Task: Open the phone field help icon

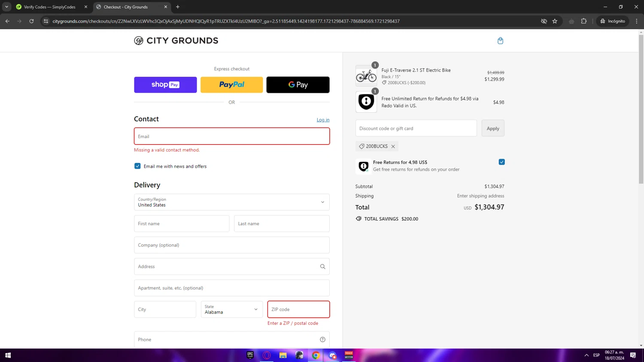Action: click(322, 340)
